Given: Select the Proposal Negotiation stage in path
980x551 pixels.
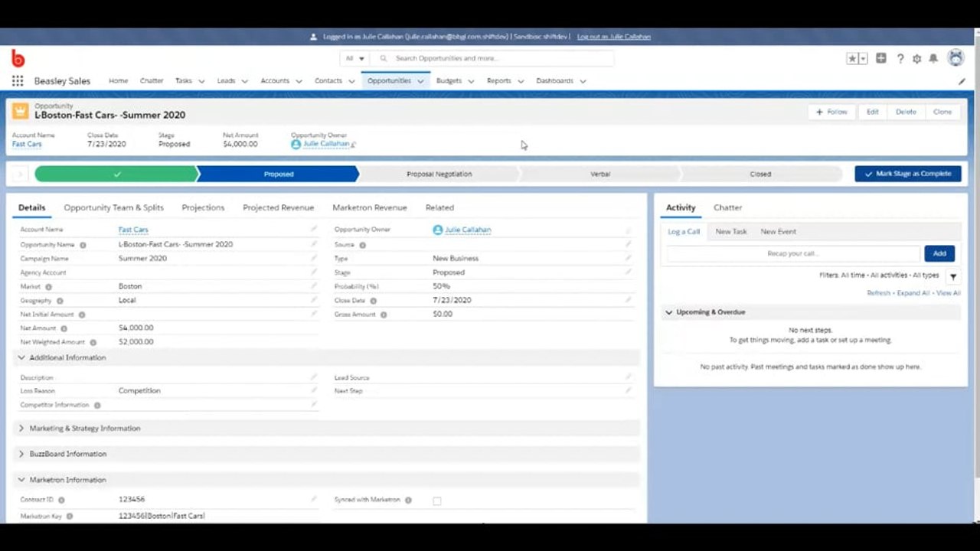Looking at the screenshot, I should (439, 174).
